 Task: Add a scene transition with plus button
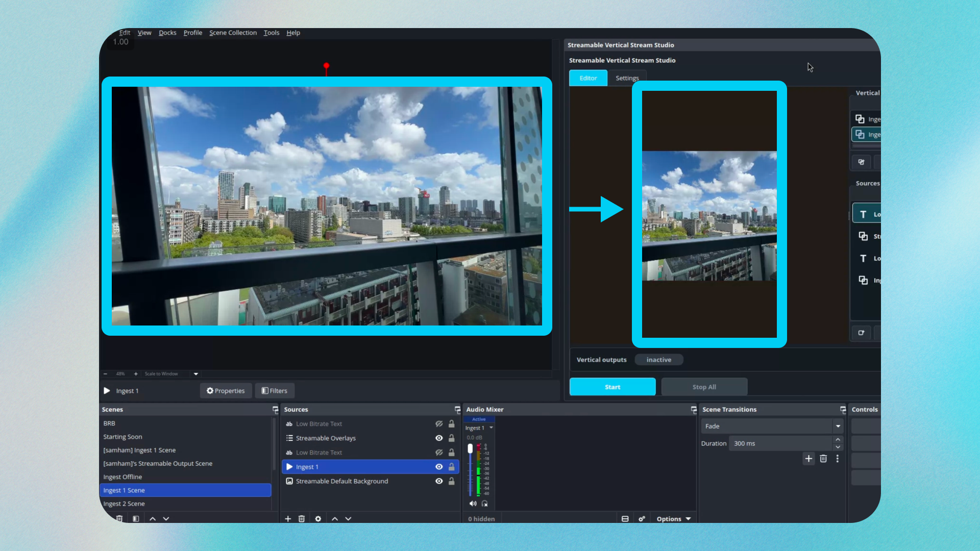tap(808, 459)
